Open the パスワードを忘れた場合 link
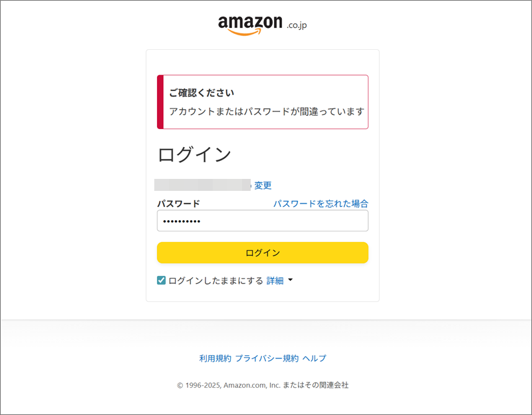 pyautogui.click(x=321, y=204)
